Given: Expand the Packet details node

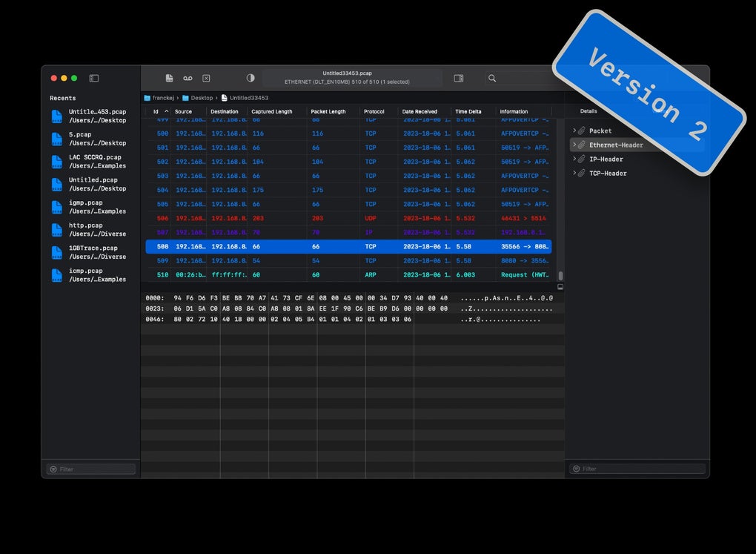Looking at the screenshot, I should click(x=574, y=131).
